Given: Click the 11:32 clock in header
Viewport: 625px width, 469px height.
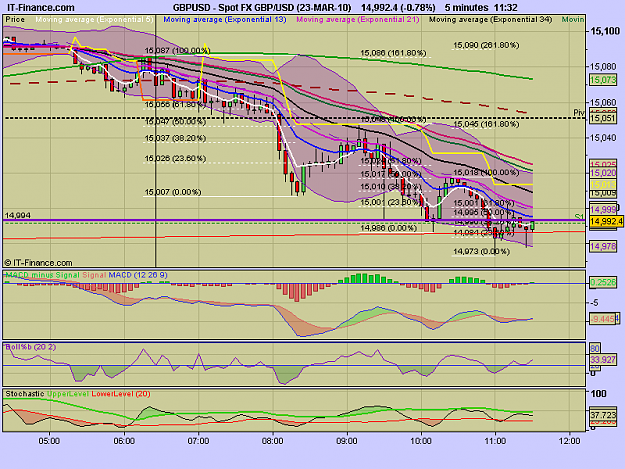Looking at the screenshot, I should pyautogui.click(x=505, y=8).
